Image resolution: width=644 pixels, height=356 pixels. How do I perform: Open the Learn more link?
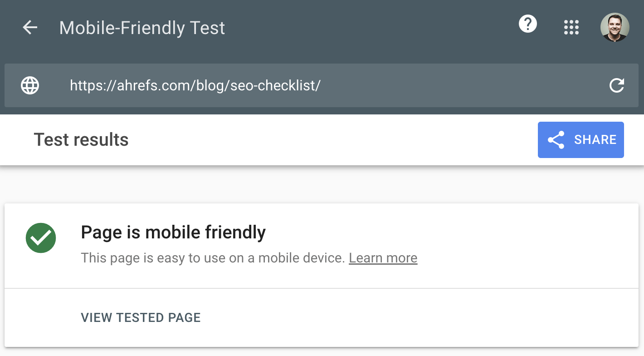click(x=383, y=258)
